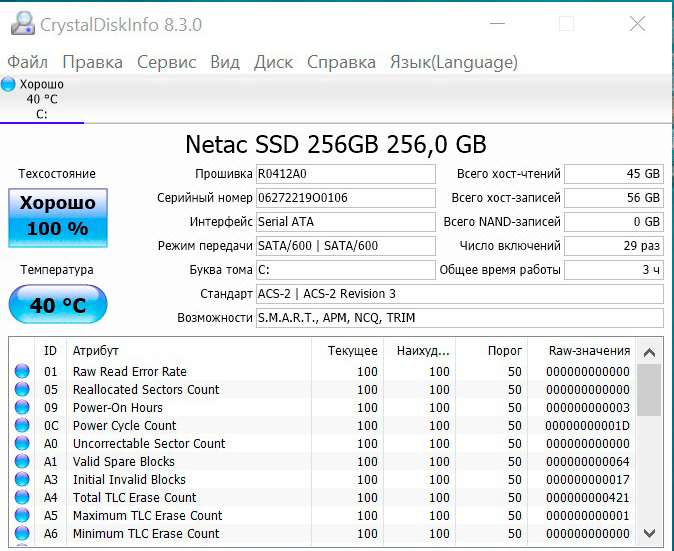Click status icon for Reallocated Sectors Count
Image resolution: width=674 pixels, height=551 pixels.
click(22, 390)
